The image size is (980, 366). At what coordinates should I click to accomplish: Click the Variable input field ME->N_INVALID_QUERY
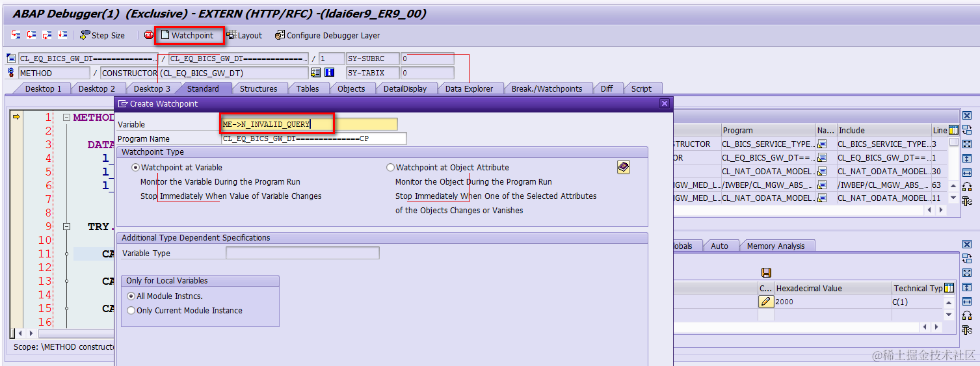point(310,124)
